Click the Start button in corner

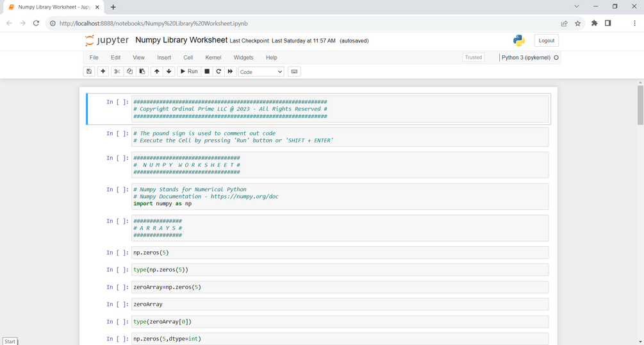pos(10,341)
